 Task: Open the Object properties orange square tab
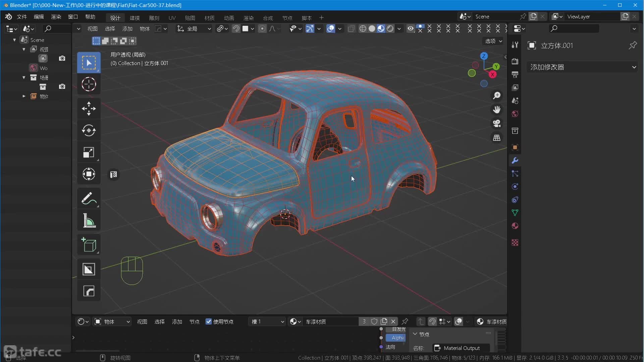tap(515, 147)
